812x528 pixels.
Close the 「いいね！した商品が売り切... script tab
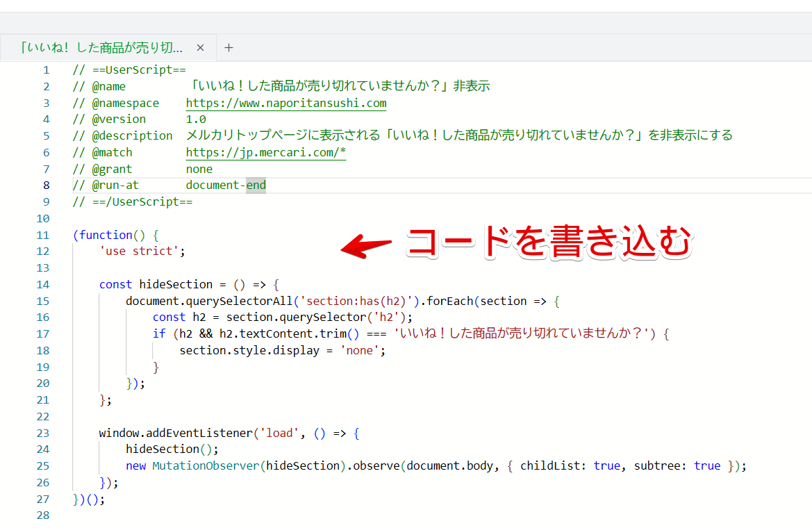click(x=200, y=48)
